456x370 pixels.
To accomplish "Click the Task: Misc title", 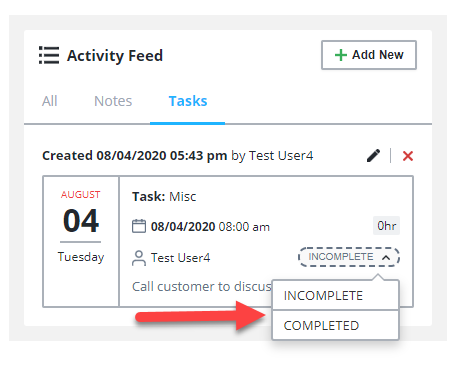I will pos(164,196).
